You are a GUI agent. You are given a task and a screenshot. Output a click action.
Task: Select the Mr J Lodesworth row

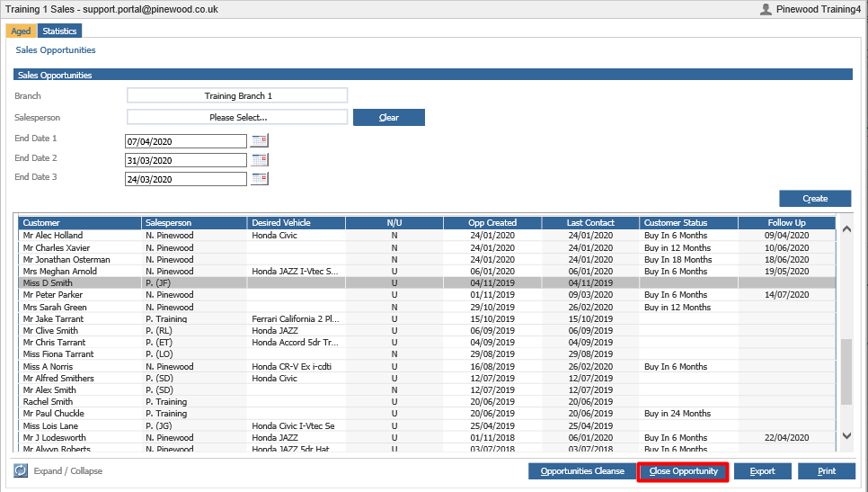tap(427, 438)
